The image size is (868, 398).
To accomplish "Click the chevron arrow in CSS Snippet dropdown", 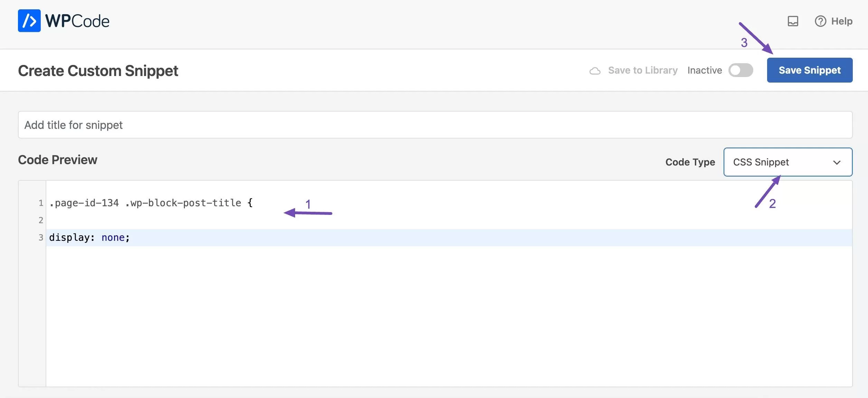I will [x=837, y=162].
